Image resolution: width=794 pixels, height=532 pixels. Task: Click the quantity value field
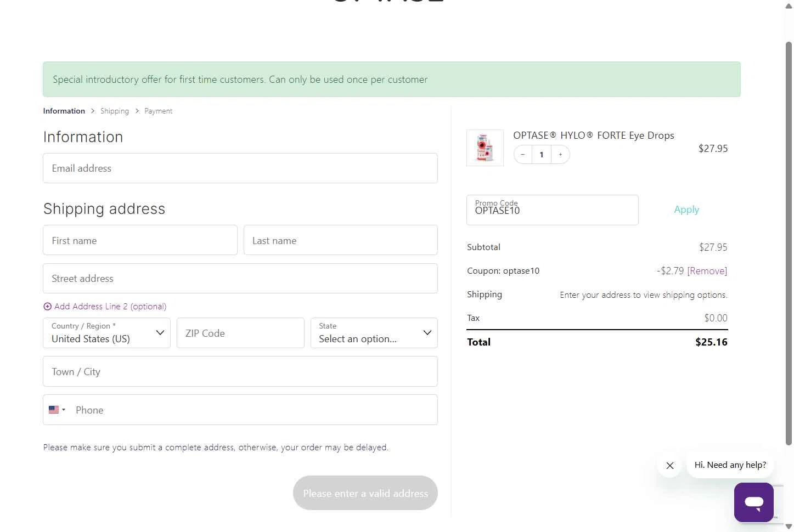(x=542, y=155)
